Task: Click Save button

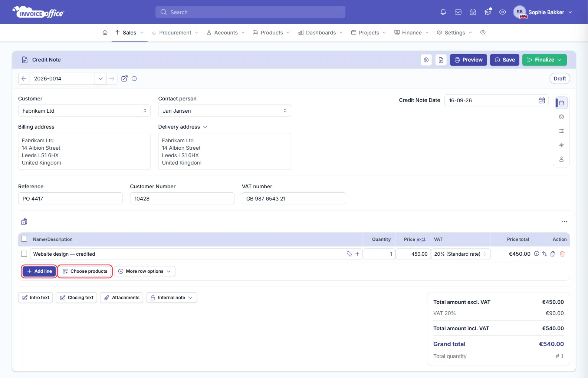Action: [505, 60]
